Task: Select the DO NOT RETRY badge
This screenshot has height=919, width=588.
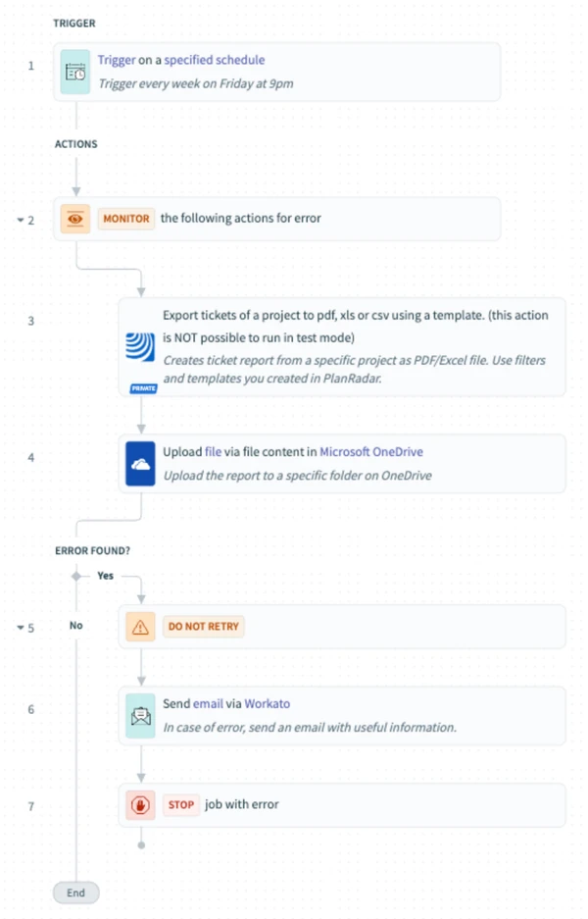Action: 203,627
